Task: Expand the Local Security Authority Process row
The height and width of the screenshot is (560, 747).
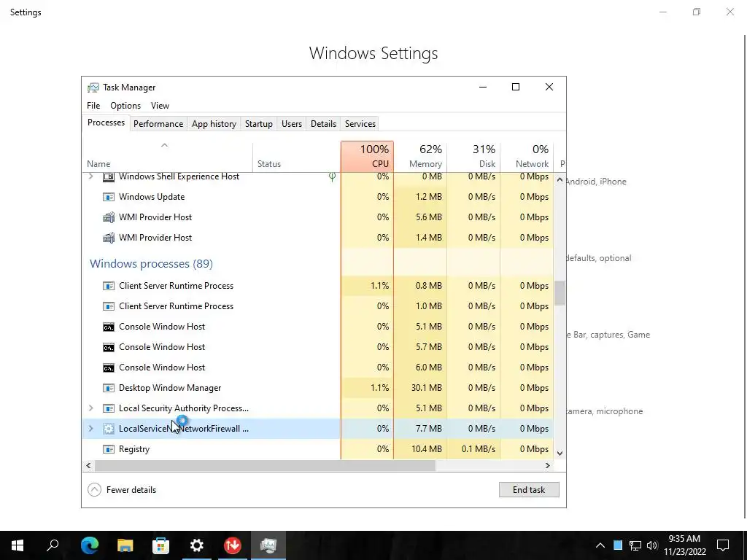Action: point(90,408)
